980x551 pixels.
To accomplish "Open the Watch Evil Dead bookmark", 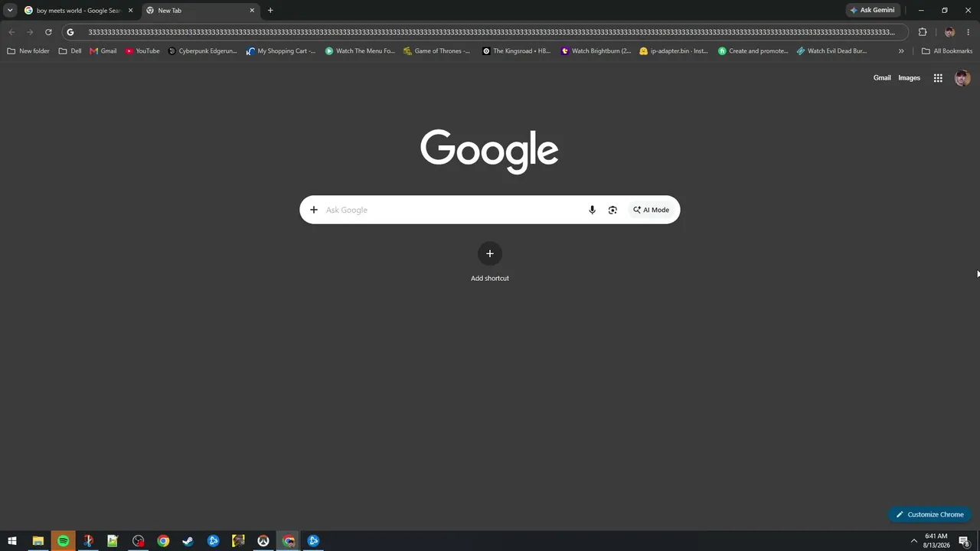I will pyautogui.click(x=832, y=51).
